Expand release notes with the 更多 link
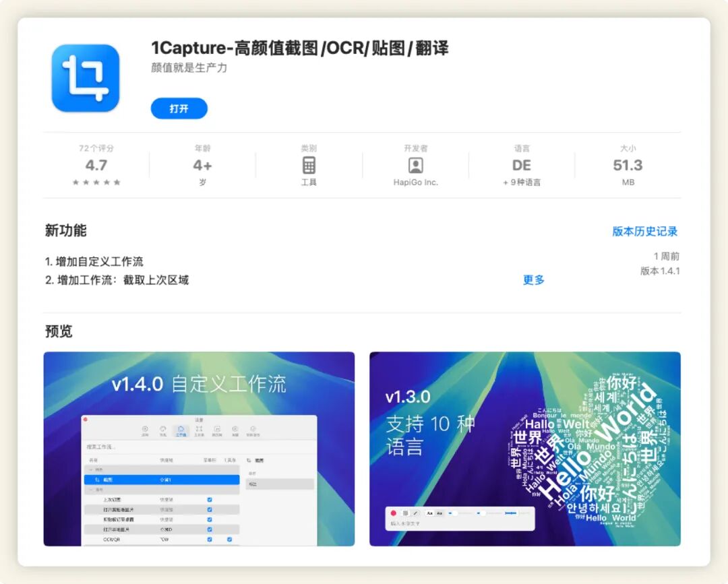The image size is (728, 584). coord(533,280)
